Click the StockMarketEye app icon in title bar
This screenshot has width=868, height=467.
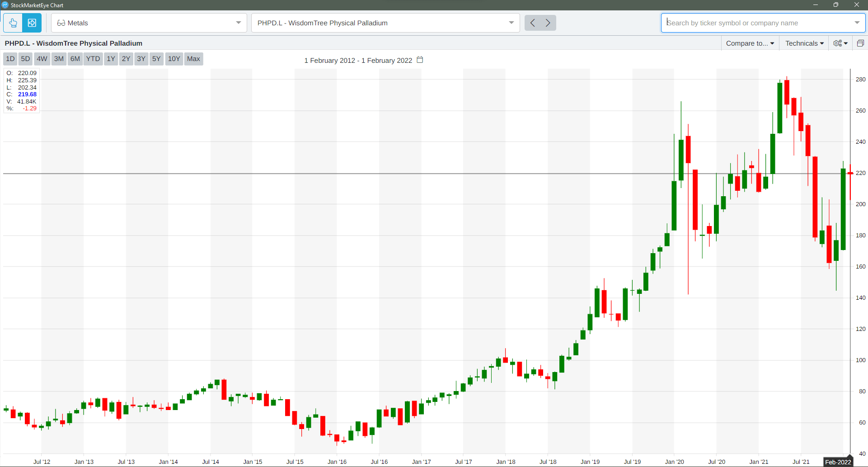(x=5, y=5)
